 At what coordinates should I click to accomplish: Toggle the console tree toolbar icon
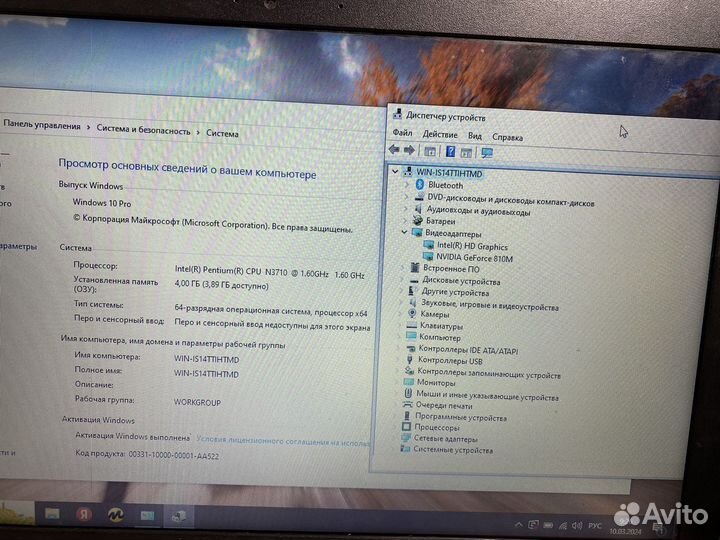point(430,151)
